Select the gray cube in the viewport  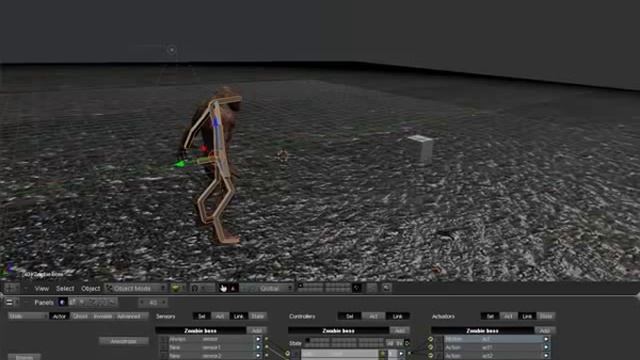point(421,149)
